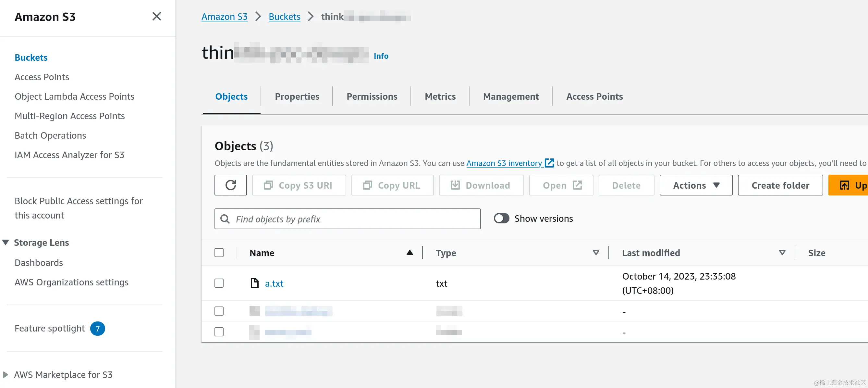Screen dimensions: 868x388
Task: Click the Create folder button
Action: [x=780, y=185]
